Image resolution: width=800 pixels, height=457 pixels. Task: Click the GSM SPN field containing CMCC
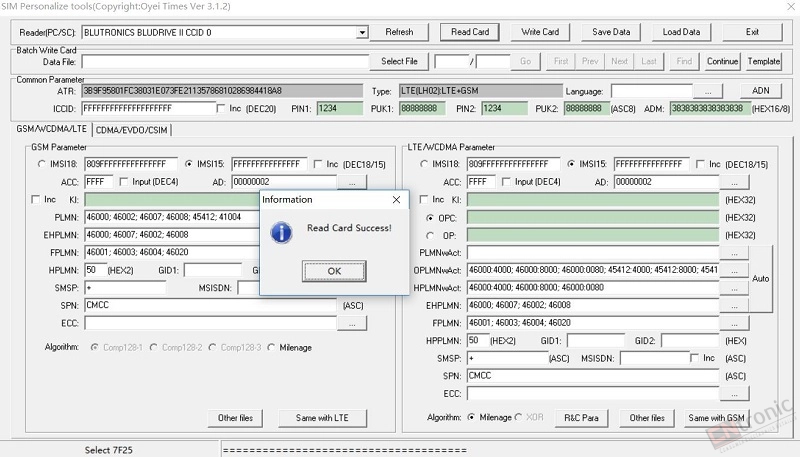tap(210, 306)
